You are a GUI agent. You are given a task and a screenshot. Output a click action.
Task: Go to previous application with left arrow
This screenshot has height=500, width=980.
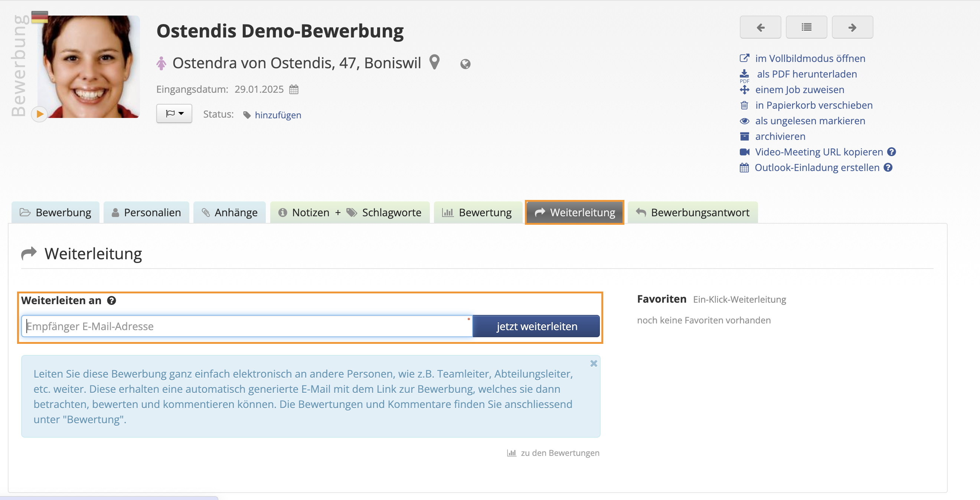coord(760,27)
